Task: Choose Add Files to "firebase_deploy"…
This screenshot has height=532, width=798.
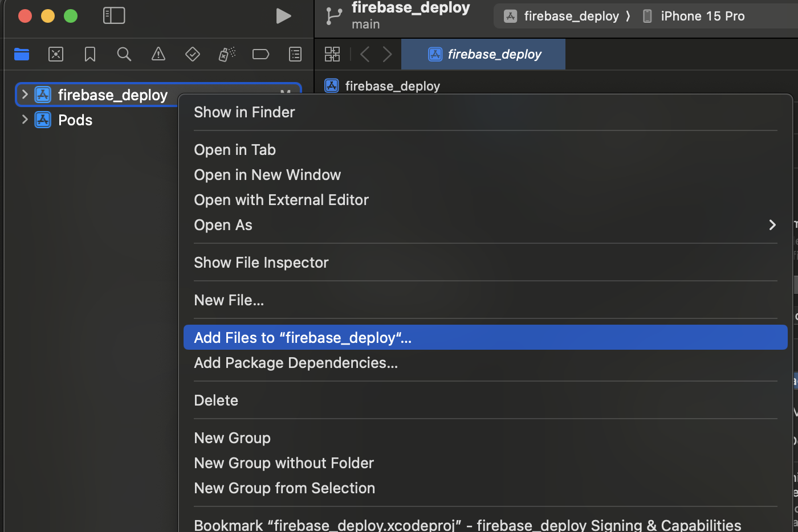Action: pyautogui.click(x=485, y=338)
